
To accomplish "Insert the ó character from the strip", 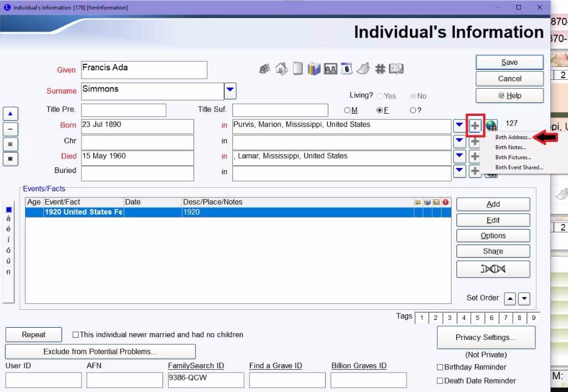I will coord(8,251).
